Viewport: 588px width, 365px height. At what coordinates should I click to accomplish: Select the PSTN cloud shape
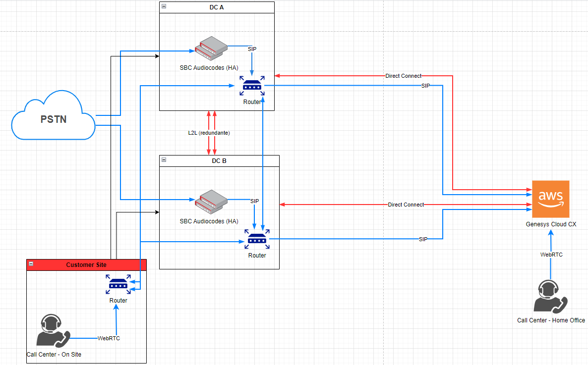53,115
